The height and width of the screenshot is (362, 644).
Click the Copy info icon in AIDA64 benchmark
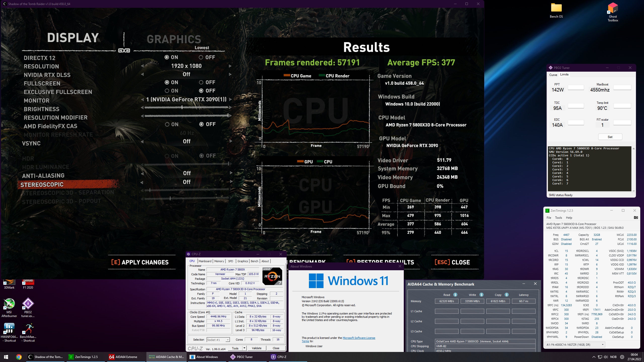[506, 295]
